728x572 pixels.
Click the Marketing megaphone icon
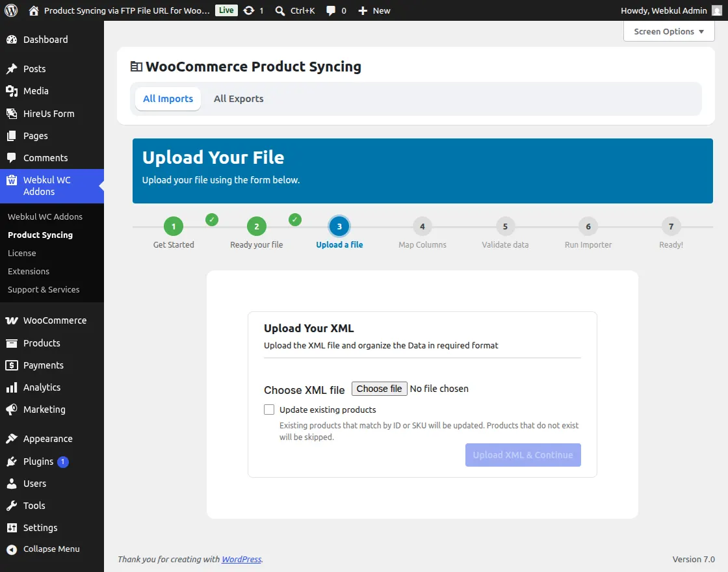(12, 409)
